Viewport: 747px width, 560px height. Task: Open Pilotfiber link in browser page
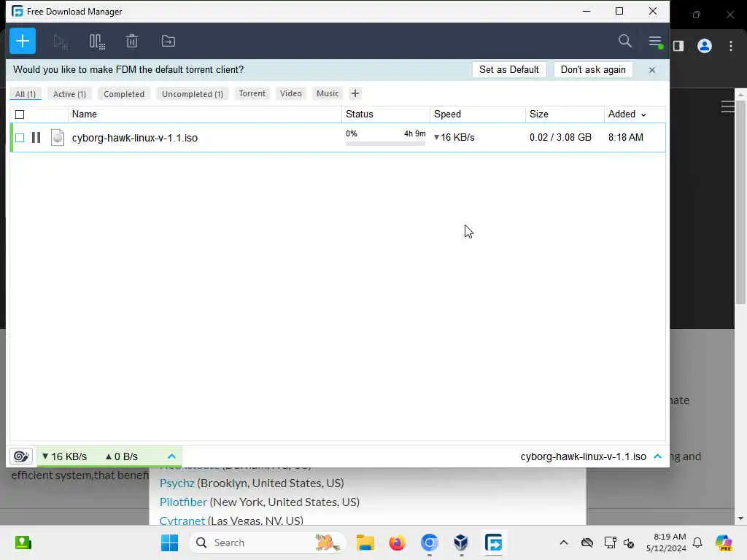coord(183,502)
